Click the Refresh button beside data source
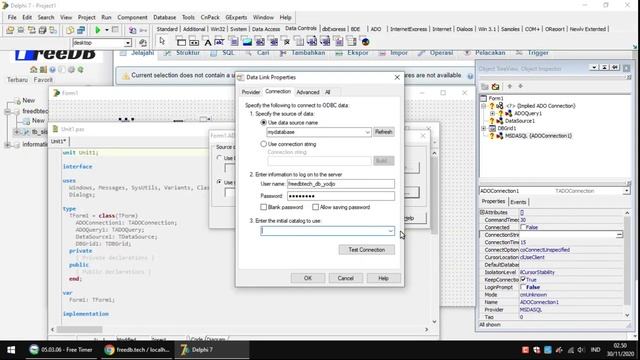Image resolution: width=640 pixels, height=360 pixels. 383,132
